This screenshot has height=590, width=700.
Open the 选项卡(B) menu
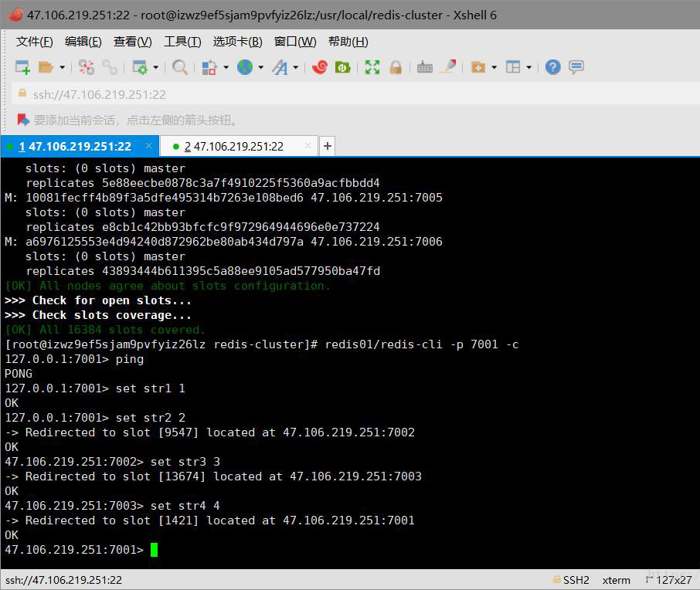(237, 42)
